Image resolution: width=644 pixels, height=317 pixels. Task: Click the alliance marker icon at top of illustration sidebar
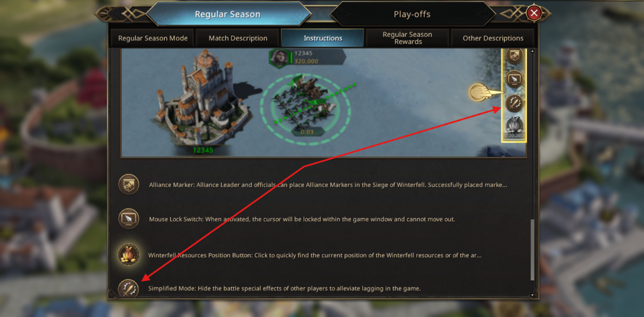coord(514,55)
